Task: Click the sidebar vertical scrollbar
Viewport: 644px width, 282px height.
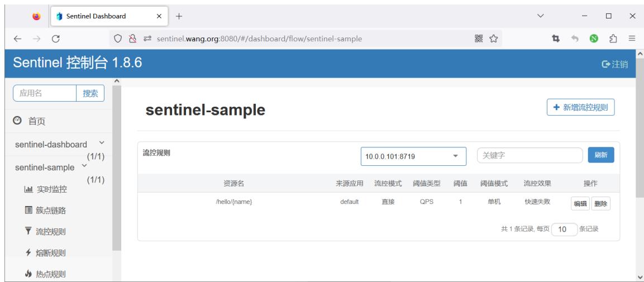Action: pos(117,168)
